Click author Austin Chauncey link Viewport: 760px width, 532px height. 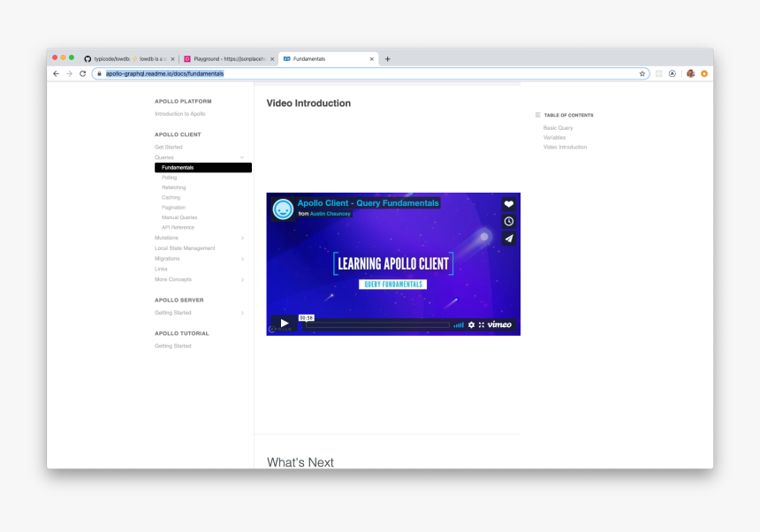[x=331, y=214]
